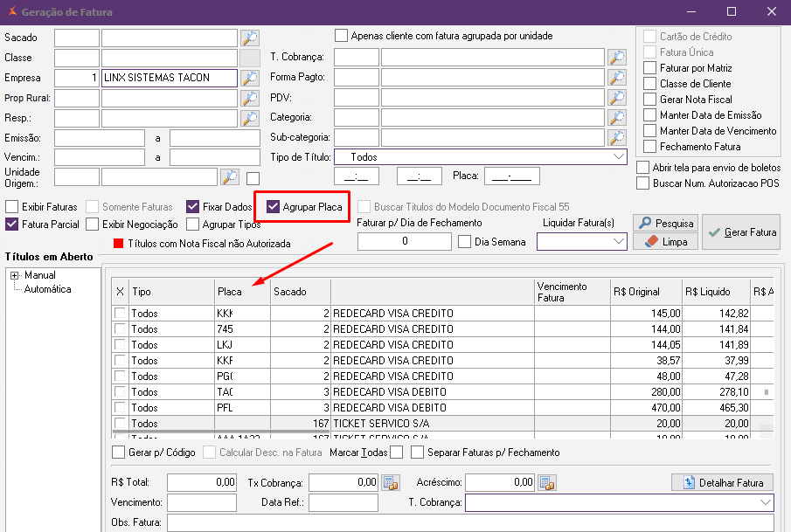Sort by R$ Liquido column header
Viewport: 791px width, 532px height.
[716, 292]
